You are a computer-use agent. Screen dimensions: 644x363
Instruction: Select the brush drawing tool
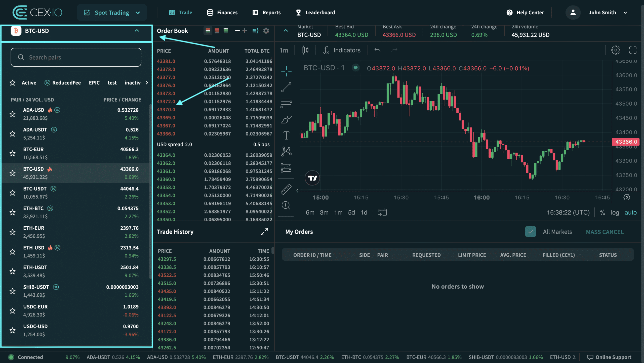(286, 119)
